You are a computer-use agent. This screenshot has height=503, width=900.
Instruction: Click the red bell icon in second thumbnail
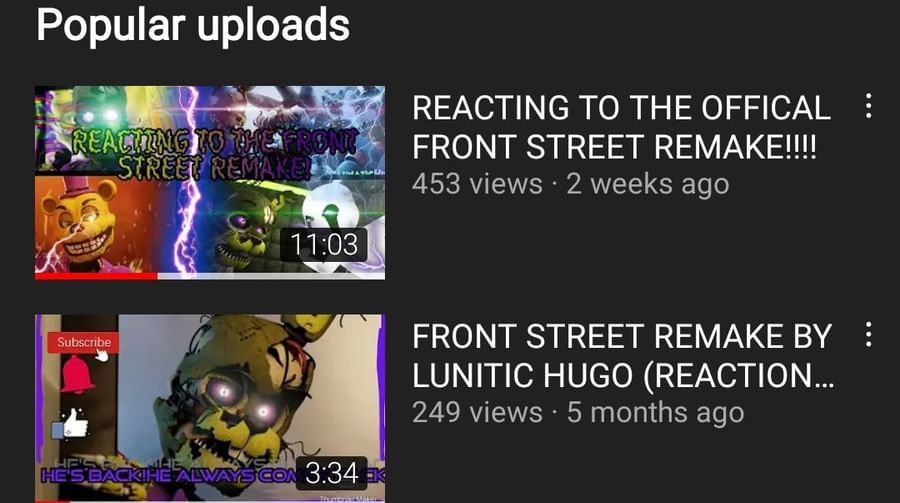(77, 374)
